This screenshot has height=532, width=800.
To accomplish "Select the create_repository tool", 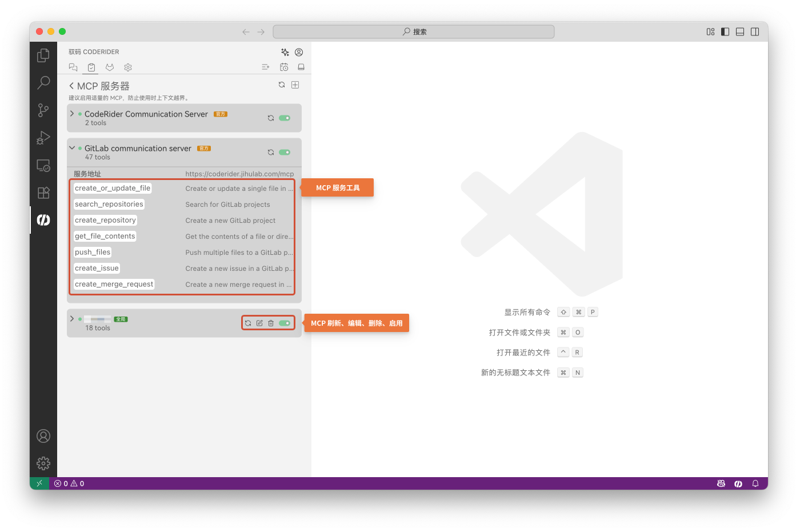I will (105, 220).
